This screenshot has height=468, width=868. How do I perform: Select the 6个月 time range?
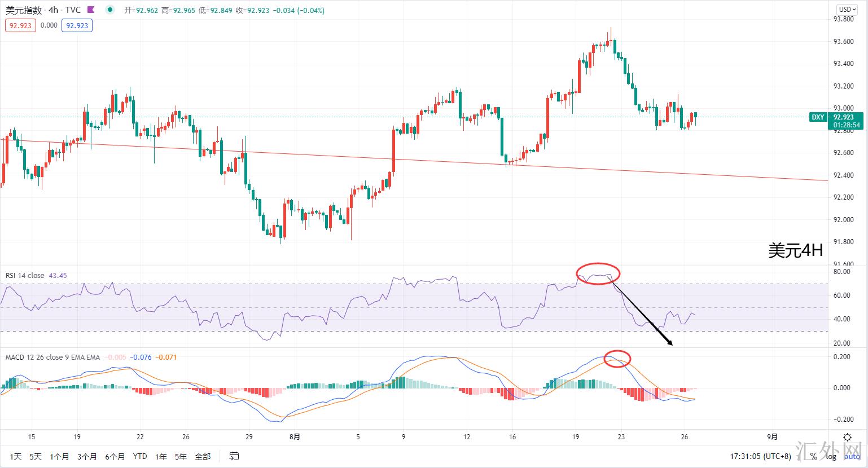point(115,456)
